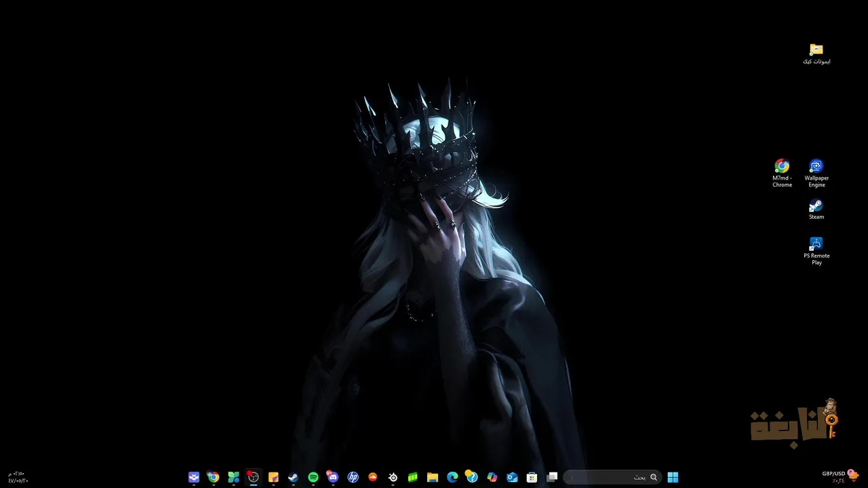The height and width of the screenshot is (488, 868).
Task: Open Outlook from the taskbar
Action: point(512,477)
